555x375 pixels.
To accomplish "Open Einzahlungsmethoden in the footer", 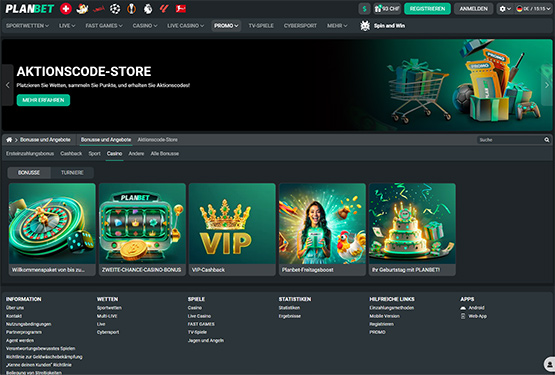I will click(x=392, y=308).
